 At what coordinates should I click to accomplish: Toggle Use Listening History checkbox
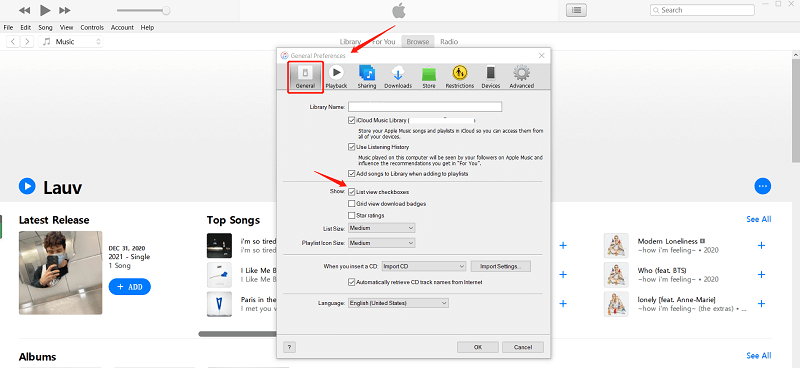[x=352, y=147]
